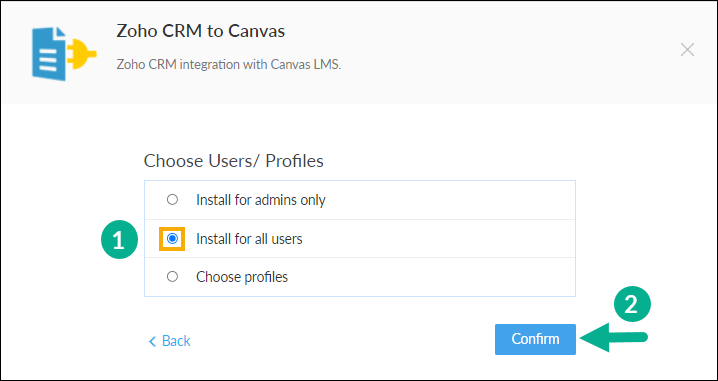This screenshot has height=381, width=718.
Task: Select the Install for all users radio button
Action: point(172,239)
